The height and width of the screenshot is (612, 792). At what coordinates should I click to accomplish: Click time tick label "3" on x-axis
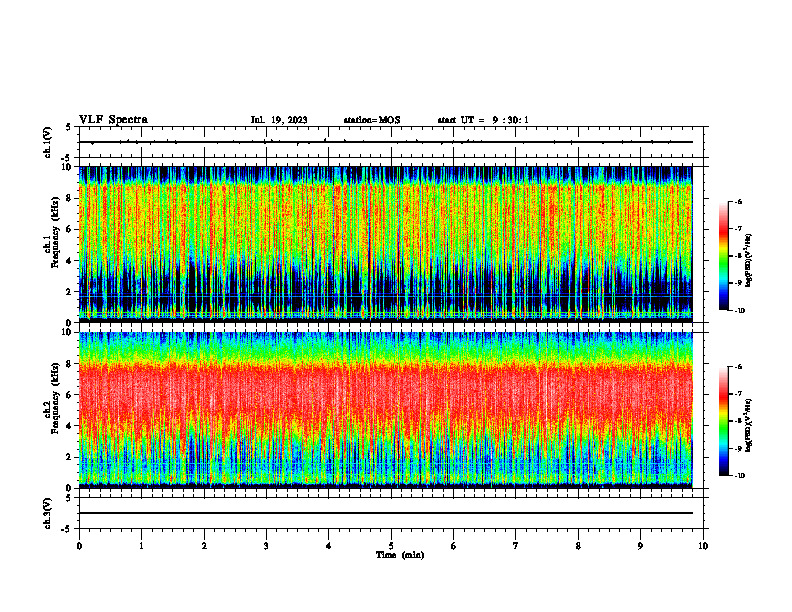266,546
